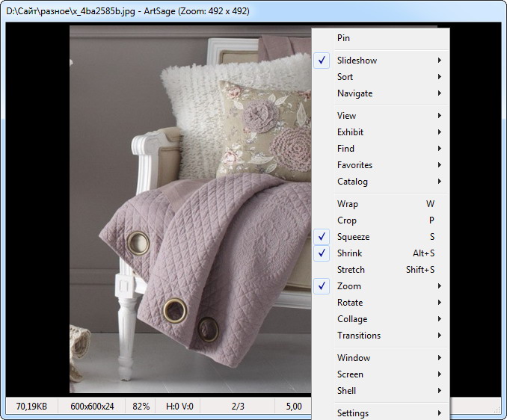Click the 600x600x24 dimensions status cell
Image resolution: width=507 pixels, height=420 pixels.
pyautogui.click(x=92, y=406)
